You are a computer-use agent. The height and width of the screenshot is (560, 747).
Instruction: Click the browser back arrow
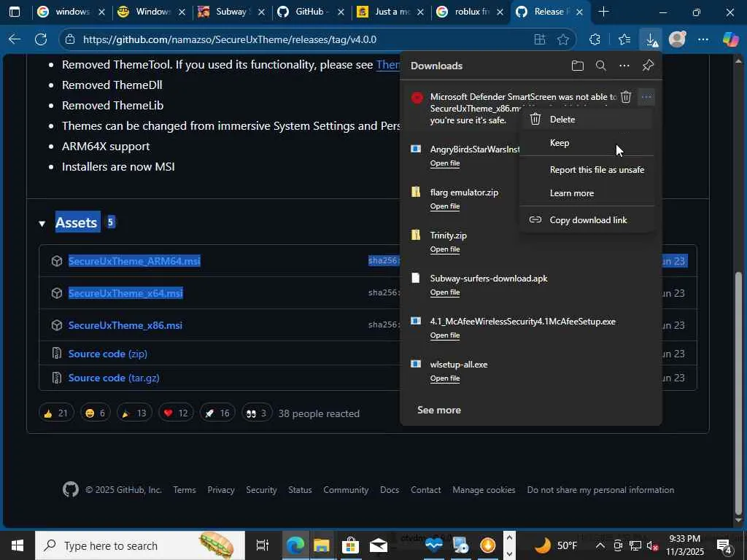click(15, 39)
